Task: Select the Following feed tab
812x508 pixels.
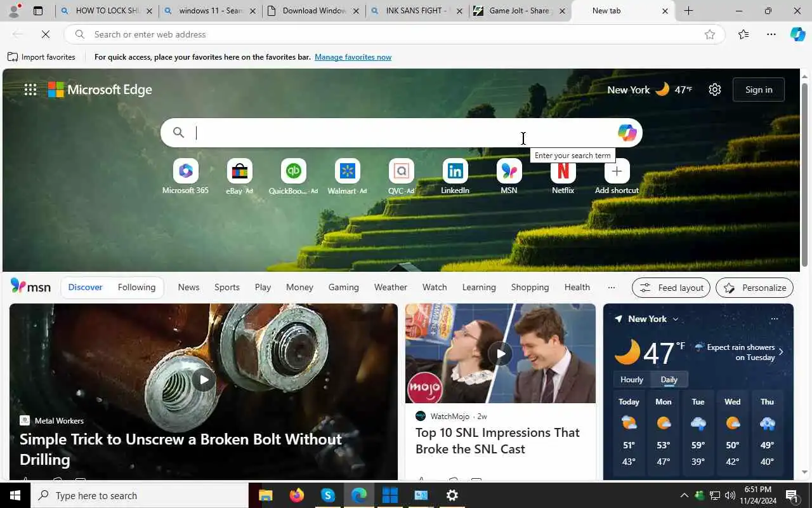Action: 136,287
